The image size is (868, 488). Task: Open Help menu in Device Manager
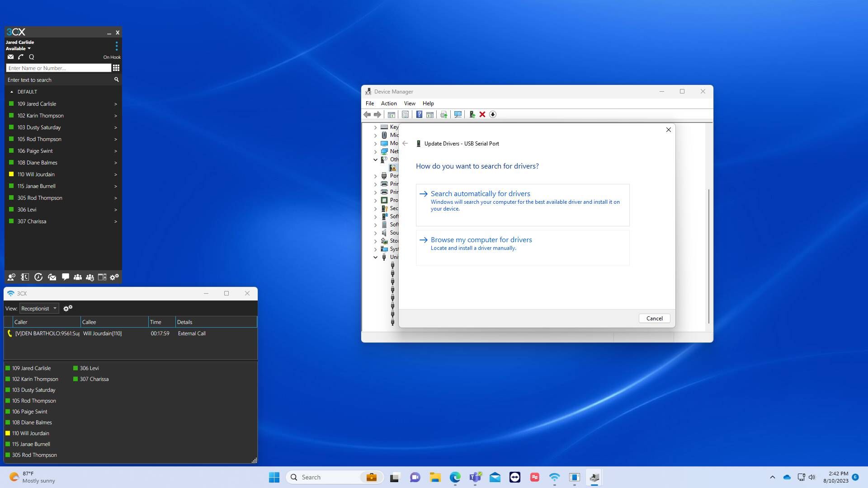428,103
